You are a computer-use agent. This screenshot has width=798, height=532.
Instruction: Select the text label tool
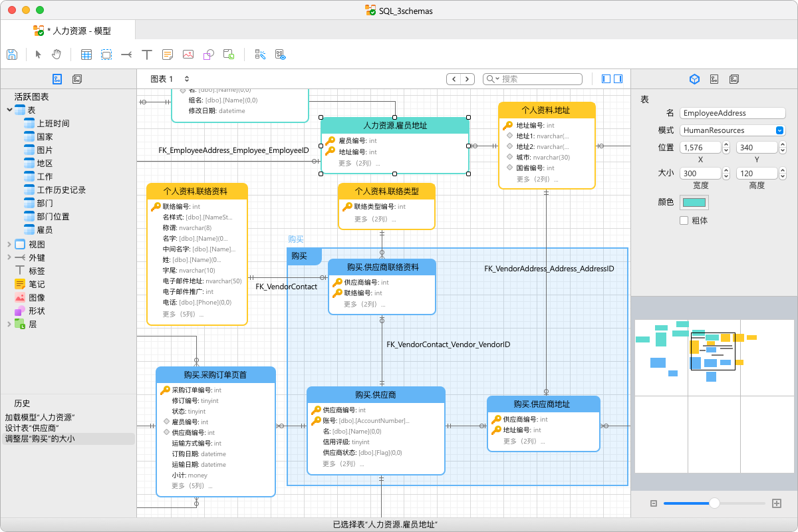tap(147, 55)
